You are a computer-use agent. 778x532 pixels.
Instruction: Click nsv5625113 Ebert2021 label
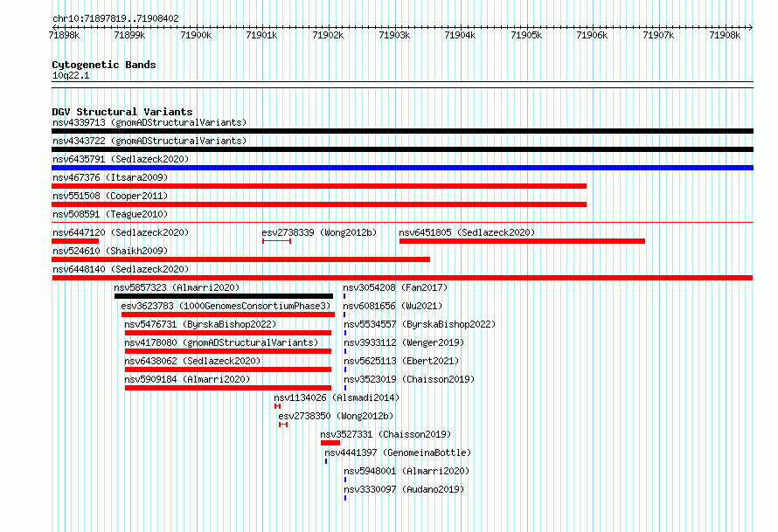[x=401, y=361]
